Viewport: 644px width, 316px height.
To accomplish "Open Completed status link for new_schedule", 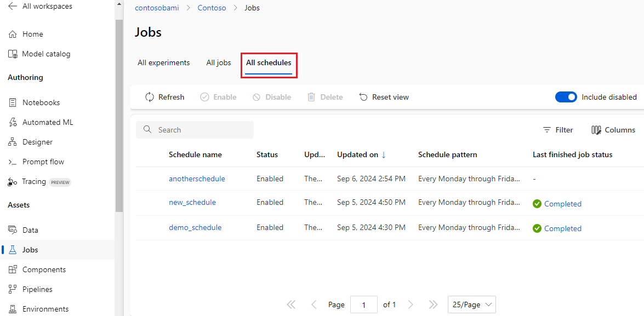I will (562, 204).
